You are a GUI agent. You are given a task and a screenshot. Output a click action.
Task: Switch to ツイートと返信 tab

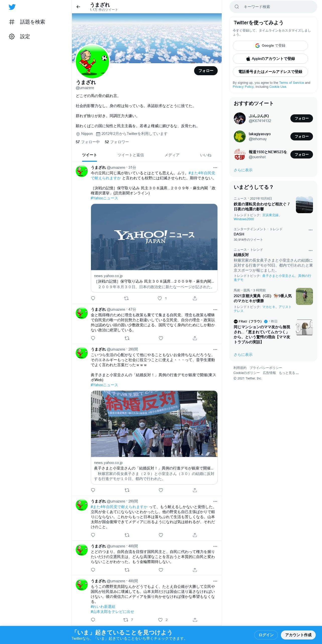point(131,155)
